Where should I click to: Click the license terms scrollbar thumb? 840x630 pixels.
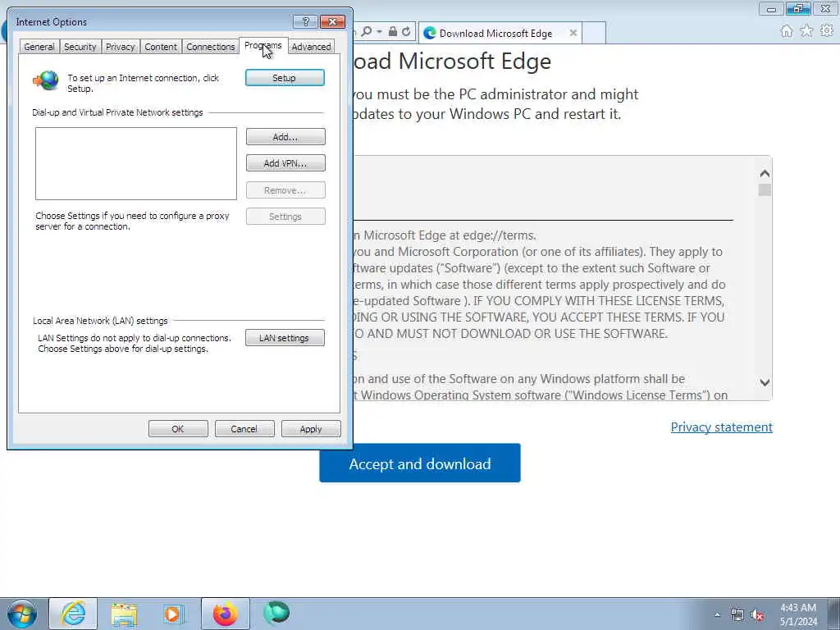pyautogui.click(x=765, y=190)
